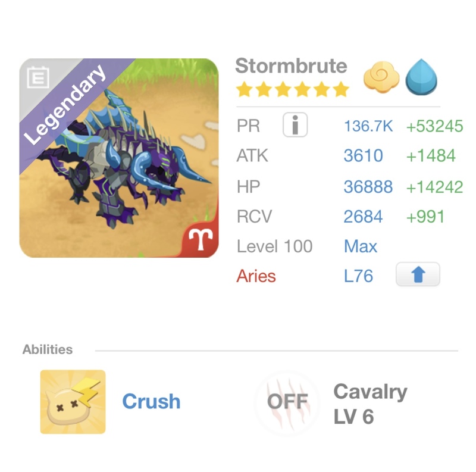Click the wind element swirl icon

(381, 79)
